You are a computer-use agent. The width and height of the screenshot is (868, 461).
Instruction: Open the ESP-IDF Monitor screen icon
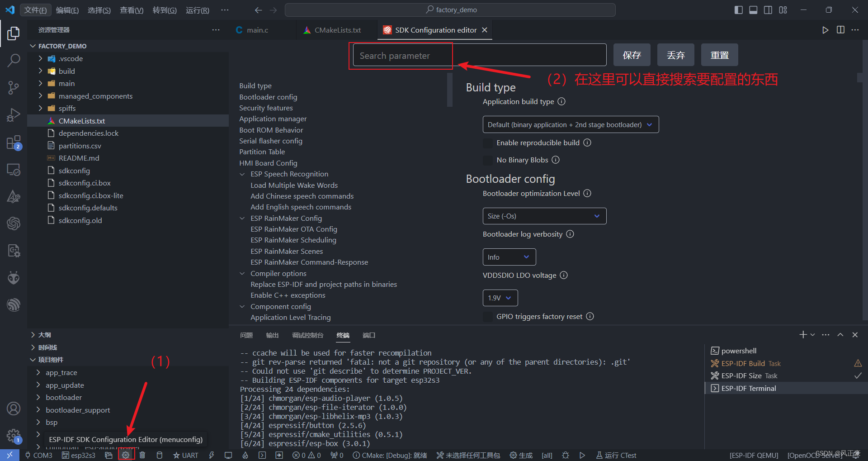[228, 455]
